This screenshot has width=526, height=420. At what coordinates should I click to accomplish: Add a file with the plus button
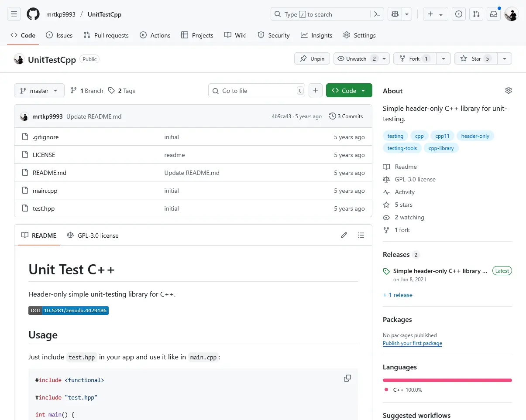click(x=316, y=91)
